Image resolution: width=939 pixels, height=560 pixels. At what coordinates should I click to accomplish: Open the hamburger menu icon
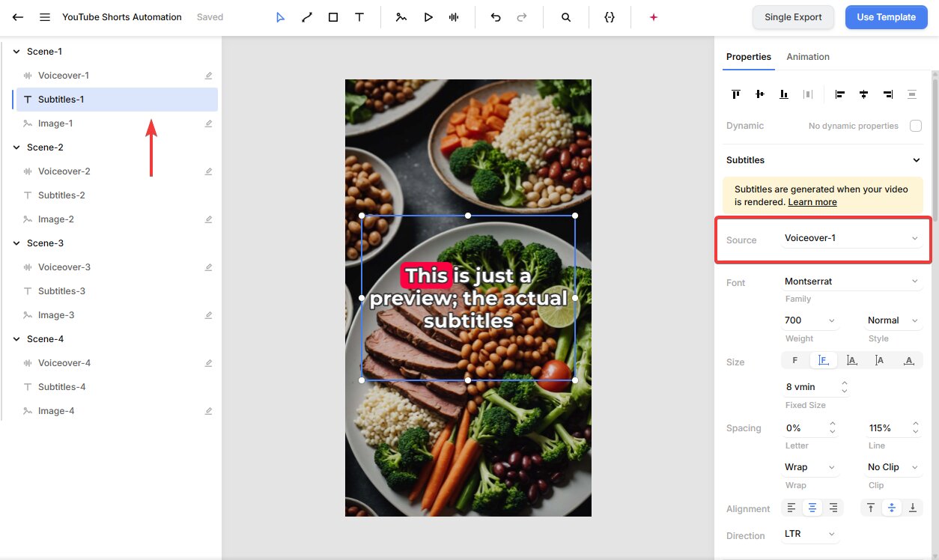pos(45,17)
